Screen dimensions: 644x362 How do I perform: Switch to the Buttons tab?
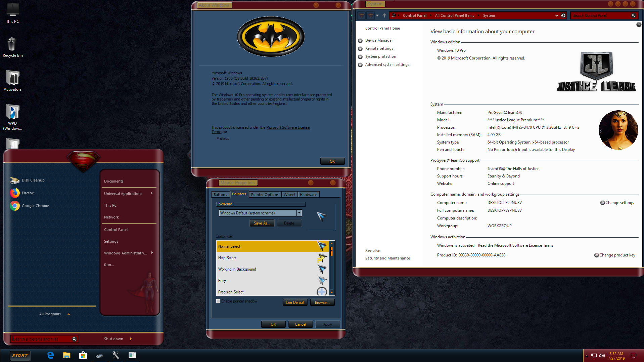click(220, 195)
